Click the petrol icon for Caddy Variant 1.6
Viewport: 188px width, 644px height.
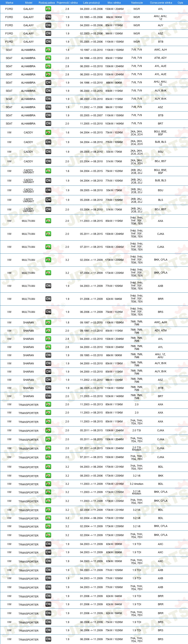[48, 171]
